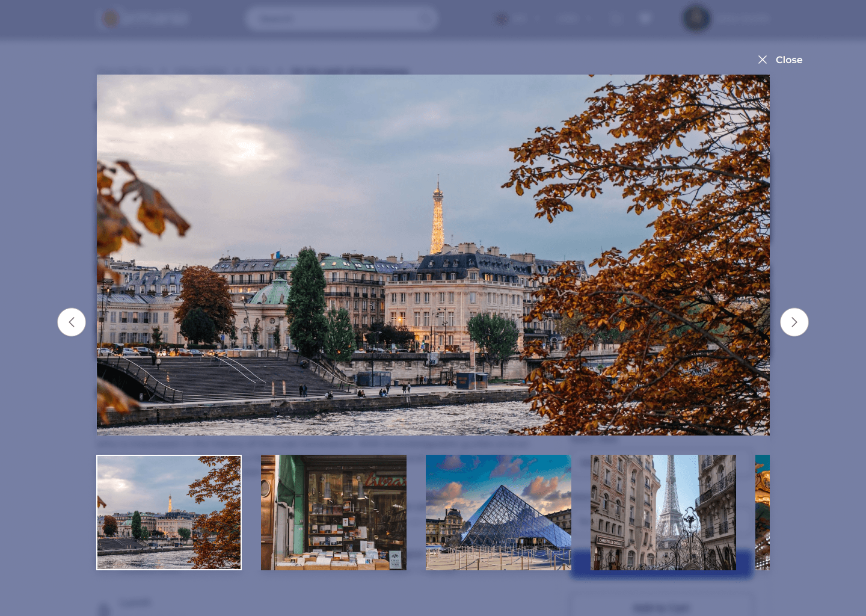Show the Louvre glass pyramid thumbnail
The width and height of the screenshot is (866, 616).
(x=499, y=513)
